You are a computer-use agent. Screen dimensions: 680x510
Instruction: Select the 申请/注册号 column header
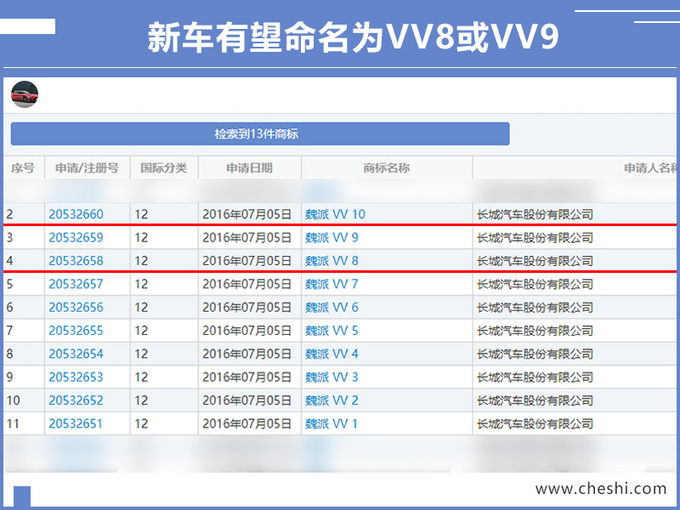tap(87, 168)
